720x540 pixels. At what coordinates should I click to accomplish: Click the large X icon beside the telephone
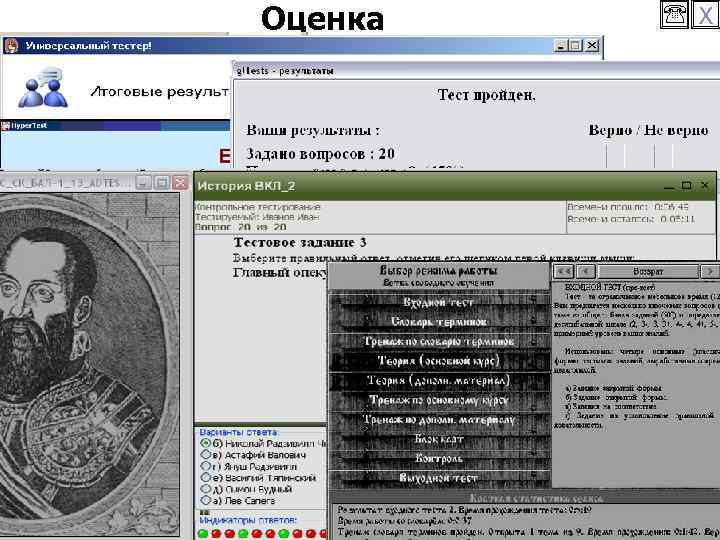point(705,15)
